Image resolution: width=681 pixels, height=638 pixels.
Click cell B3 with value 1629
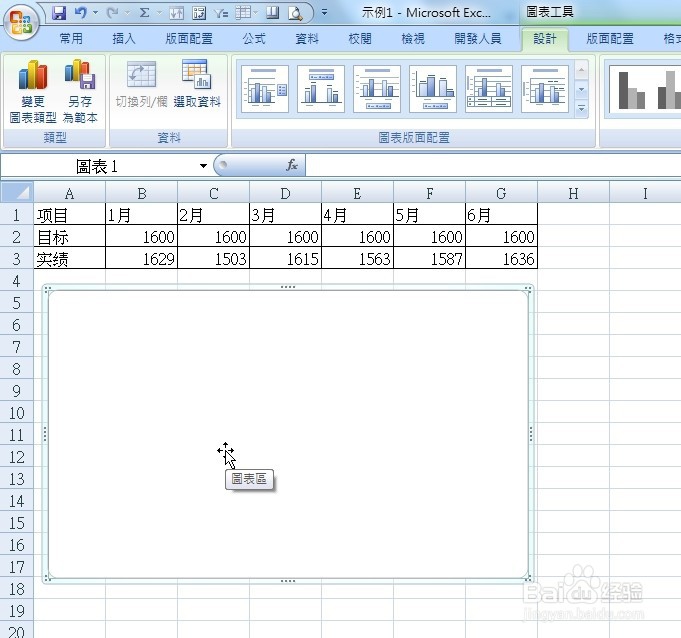[x=142, y=258]
